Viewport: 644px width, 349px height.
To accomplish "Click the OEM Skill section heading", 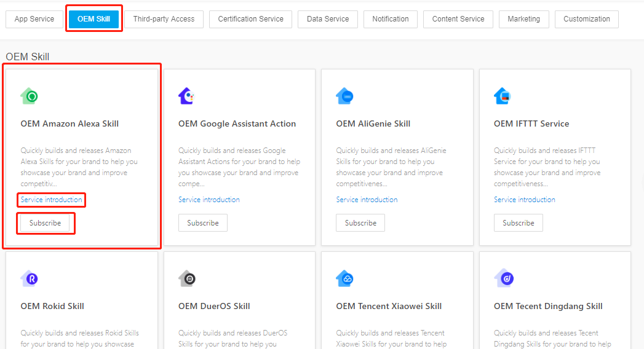I will tap(28, 57).
